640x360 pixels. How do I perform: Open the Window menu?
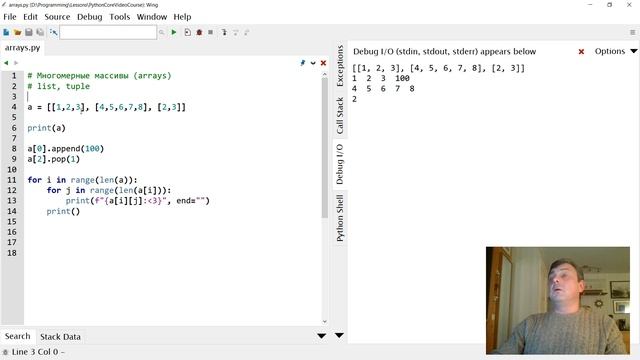151,17
